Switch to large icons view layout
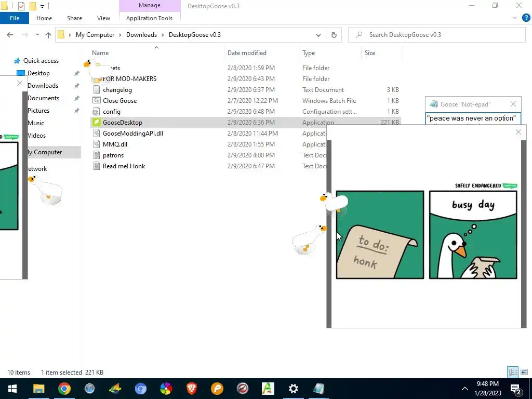Viewport: 532px width, 399px height. point(524,372)
